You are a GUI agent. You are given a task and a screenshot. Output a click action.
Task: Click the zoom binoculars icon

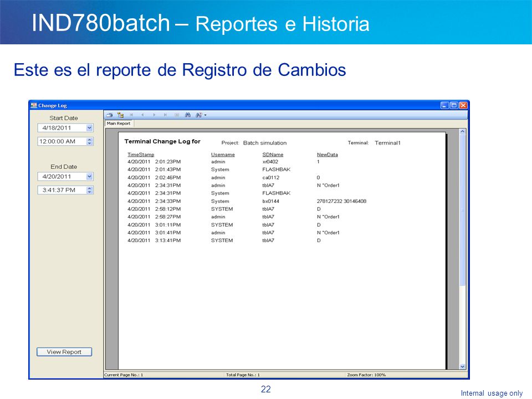click(199, 115)
